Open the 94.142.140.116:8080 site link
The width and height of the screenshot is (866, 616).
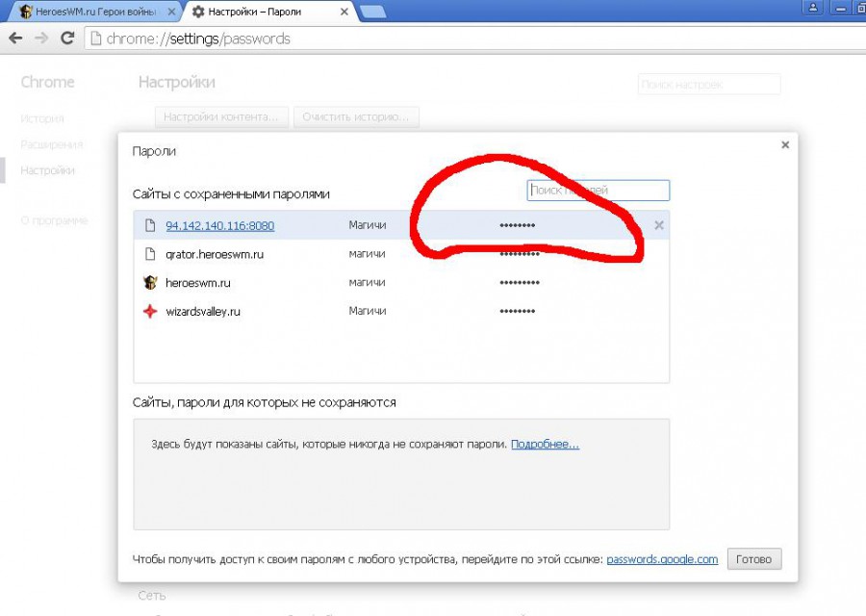[x=219, y=225]
